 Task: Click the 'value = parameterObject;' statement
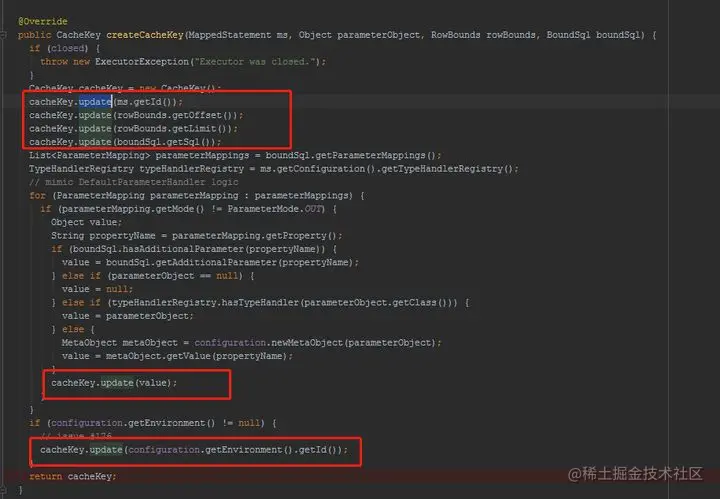point(128,316)
